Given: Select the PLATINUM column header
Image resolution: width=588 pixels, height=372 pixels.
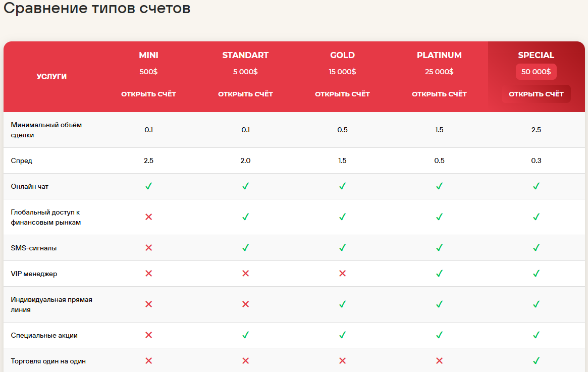Looking at the screenshot, I should 439,55.
